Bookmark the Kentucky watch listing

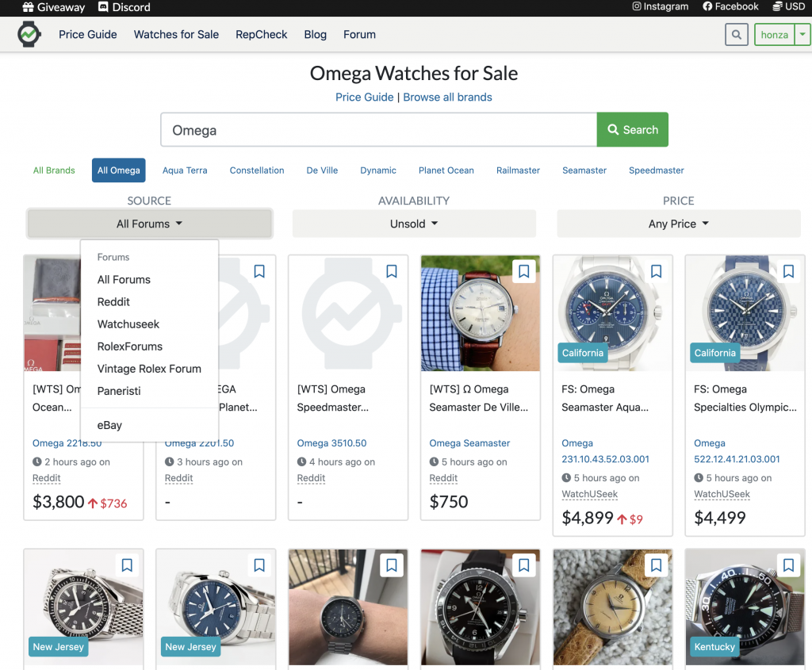788,565
